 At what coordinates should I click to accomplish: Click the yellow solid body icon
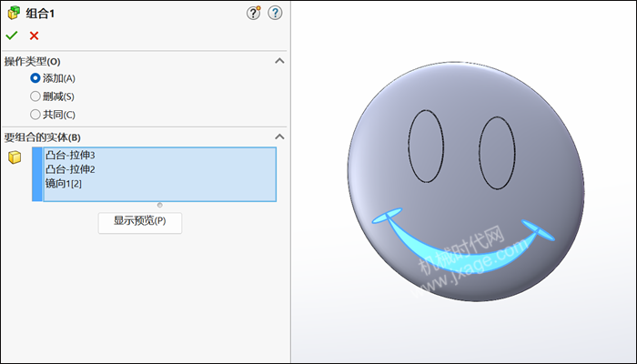click(15, 157)
